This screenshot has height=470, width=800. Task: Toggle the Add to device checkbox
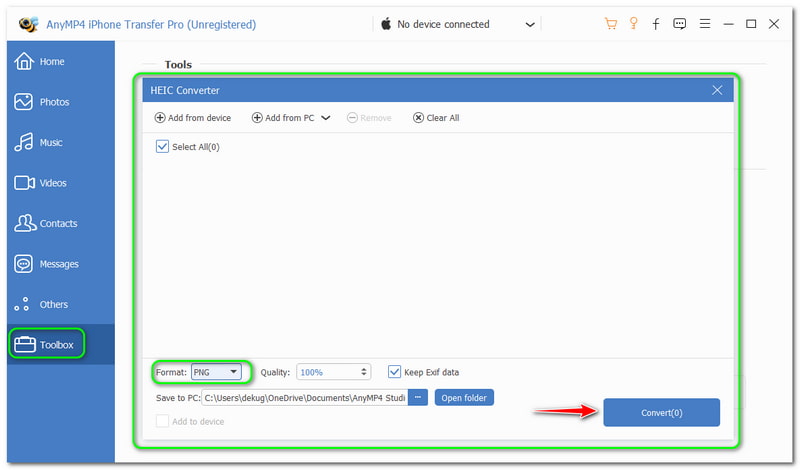[x=162, y=421]
